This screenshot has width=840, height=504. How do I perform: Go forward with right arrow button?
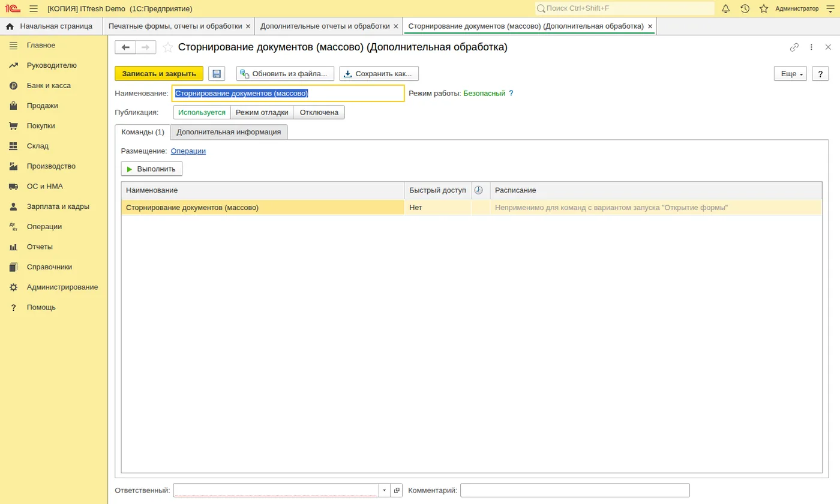[x=146, y=47]
